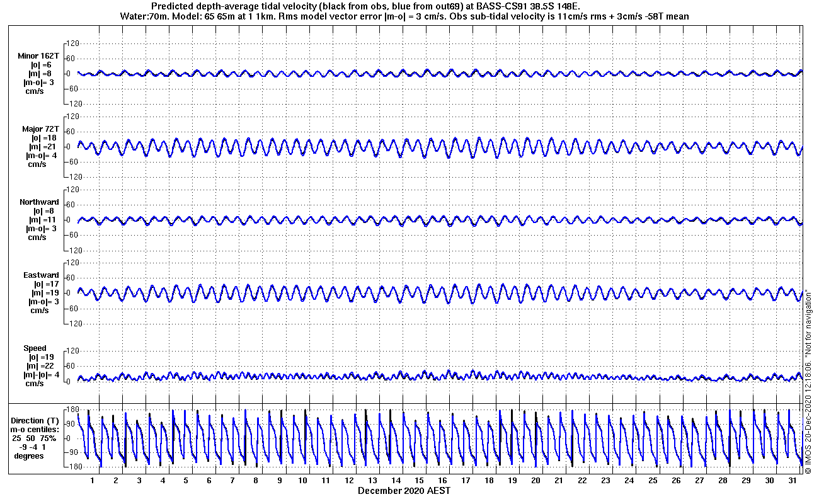The height and width of the screenshot is (504, 819).
Task: Select the 'Major 72T' panel label
Action: (x=40, y=129)
